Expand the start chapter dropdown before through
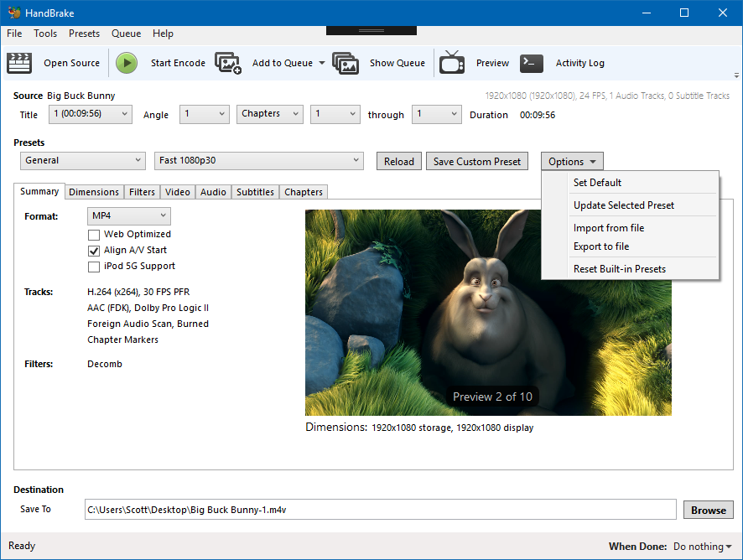 click(335, 114)
